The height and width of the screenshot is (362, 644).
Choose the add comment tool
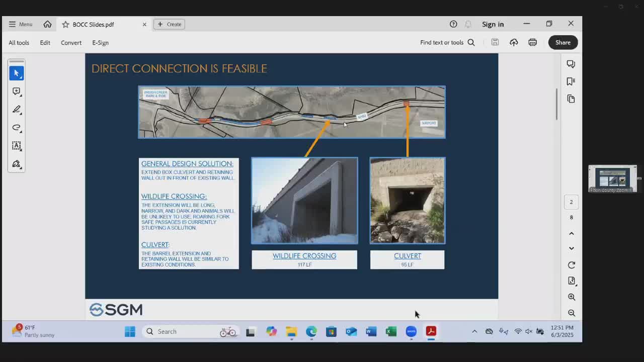point(16,92)
